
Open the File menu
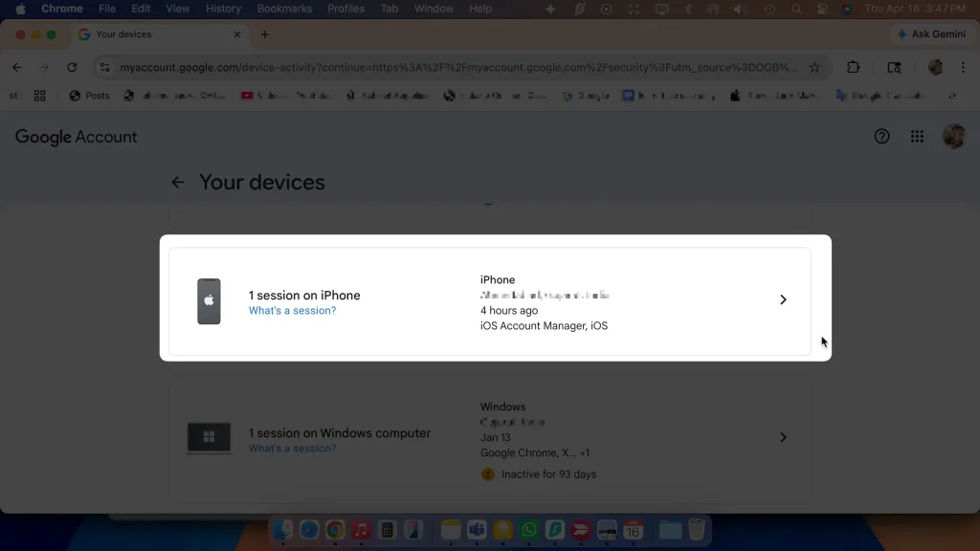click(107, 9)
